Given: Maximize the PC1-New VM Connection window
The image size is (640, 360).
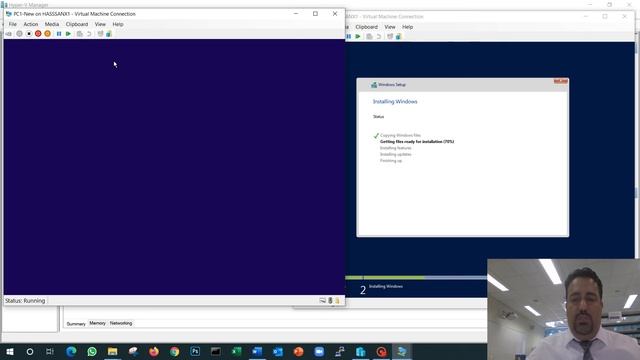Looking at the screenshot, I should point(315,13).
